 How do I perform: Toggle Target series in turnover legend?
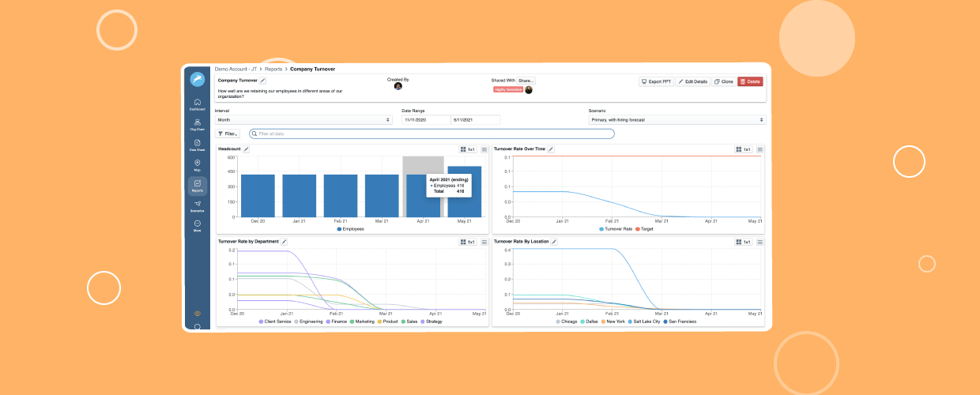click(643, 229)
